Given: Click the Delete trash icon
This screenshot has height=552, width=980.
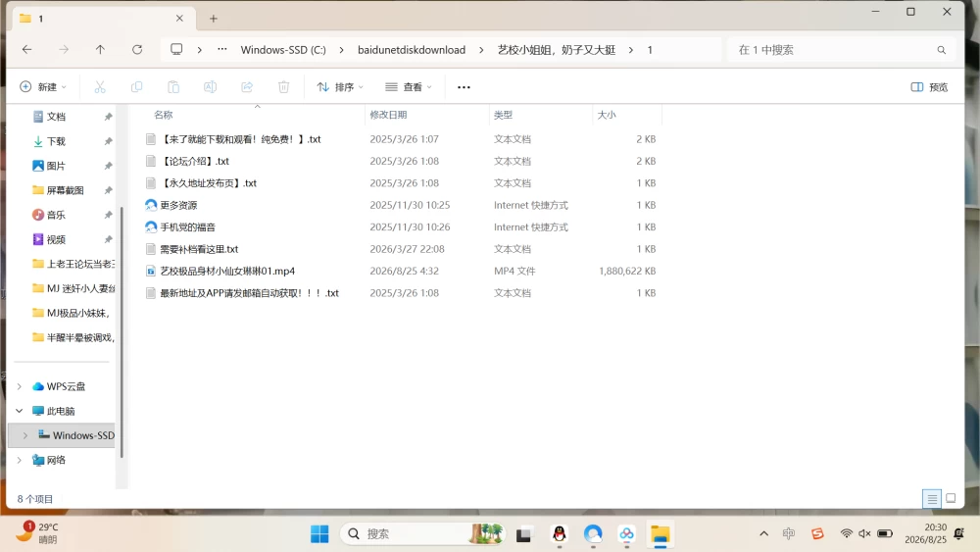Looking at the screenshot, I should click(284, 87).
